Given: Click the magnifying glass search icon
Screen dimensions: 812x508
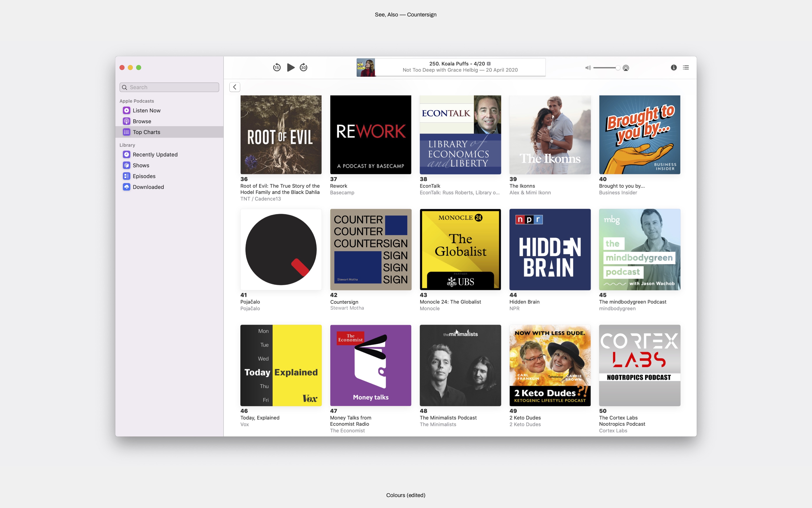Looking at the screenshot, I should point(124,87).
